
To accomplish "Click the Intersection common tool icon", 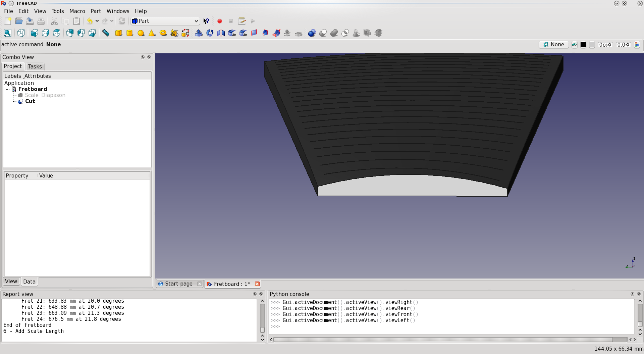I will point(345,33).
